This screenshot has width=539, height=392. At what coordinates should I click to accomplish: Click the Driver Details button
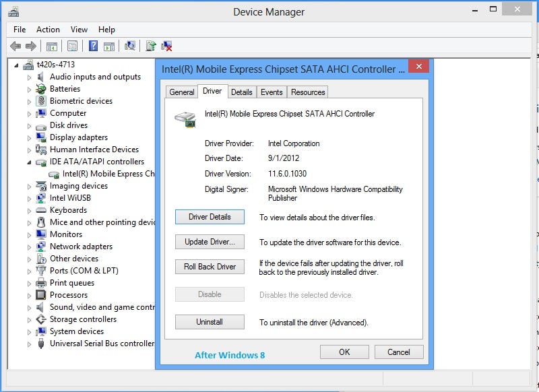click(x=210, y=217)
